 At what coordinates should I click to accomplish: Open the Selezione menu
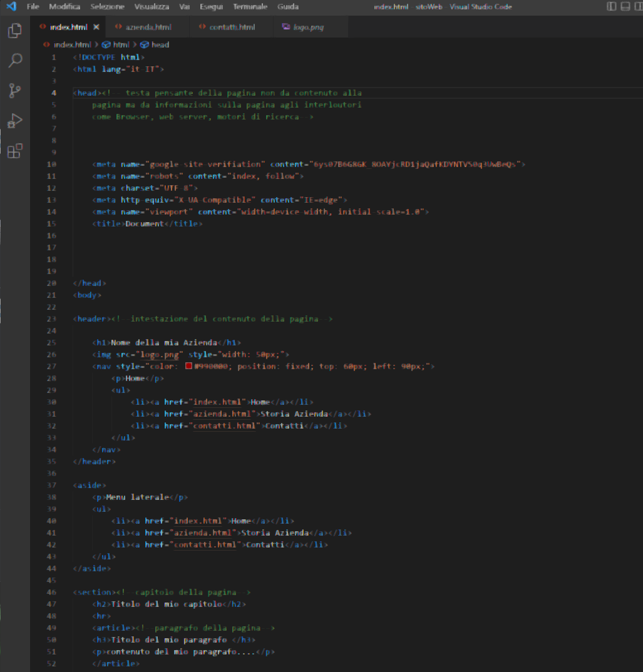pyautogui.click(x=107, y=6)
